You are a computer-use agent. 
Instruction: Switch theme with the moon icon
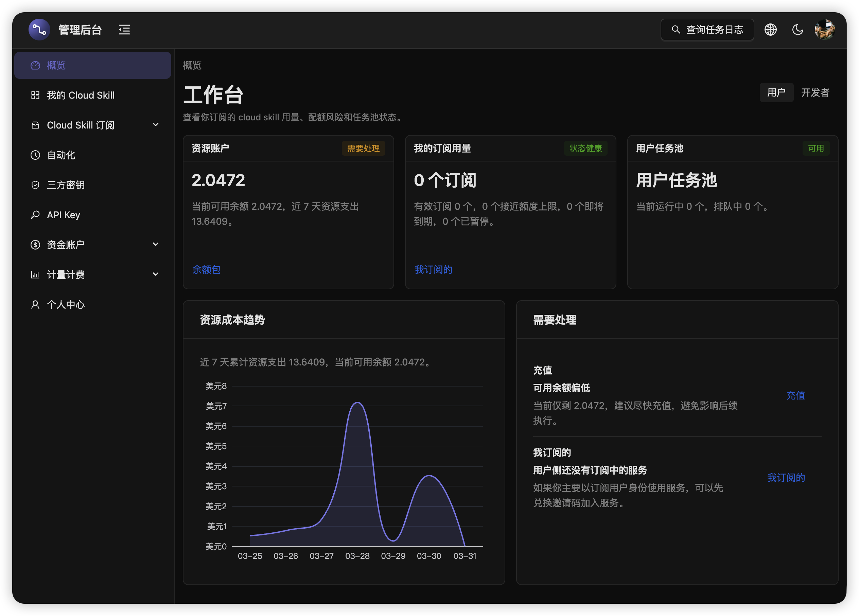pos(797,29)
